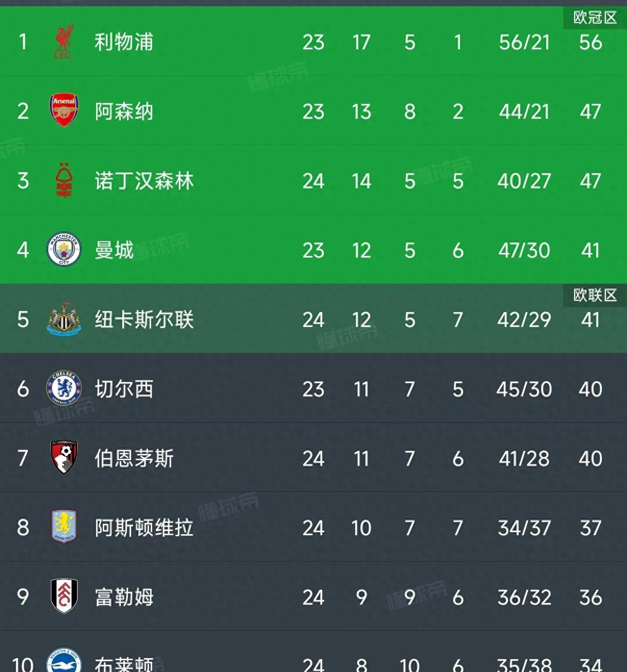627x672 pixels.
Task: Select the Manchester City badge
Action: pyautogui.click(x=64, y=250)
